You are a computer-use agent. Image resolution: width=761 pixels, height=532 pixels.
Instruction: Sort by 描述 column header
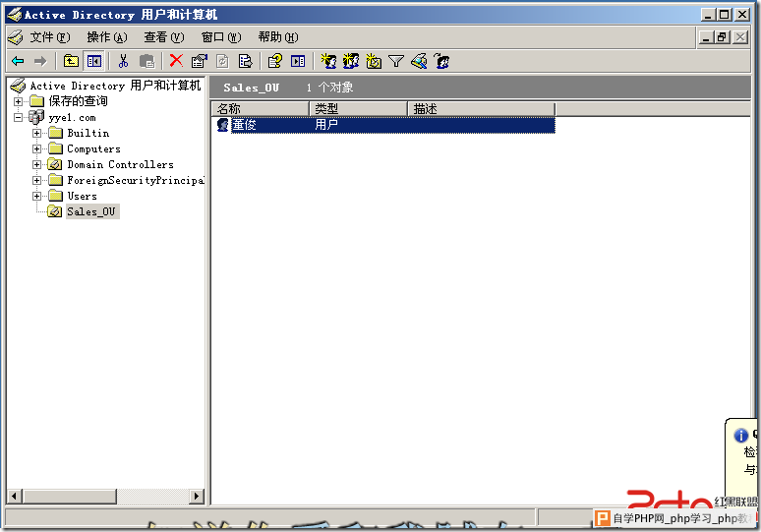coord(482,109)
